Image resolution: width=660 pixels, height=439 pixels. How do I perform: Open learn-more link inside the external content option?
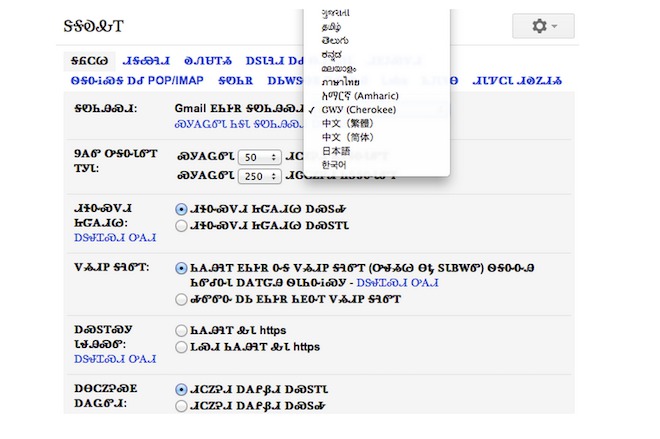point(397,283)
